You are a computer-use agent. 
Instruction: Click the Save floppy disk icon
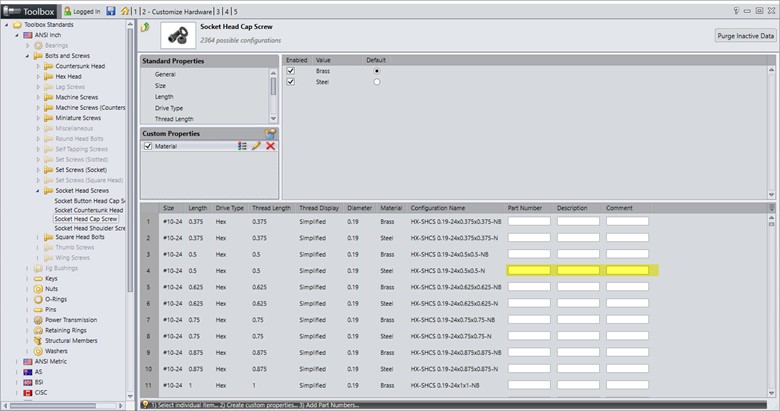(x=109, y=10)
